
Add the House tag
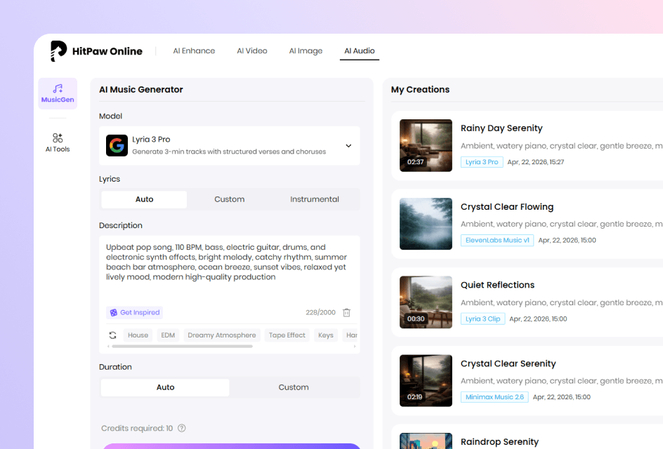coord(138,335)
